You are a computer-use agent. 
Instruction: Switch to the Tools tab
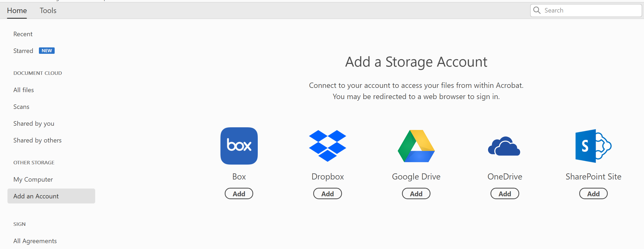tap(48, 10)
